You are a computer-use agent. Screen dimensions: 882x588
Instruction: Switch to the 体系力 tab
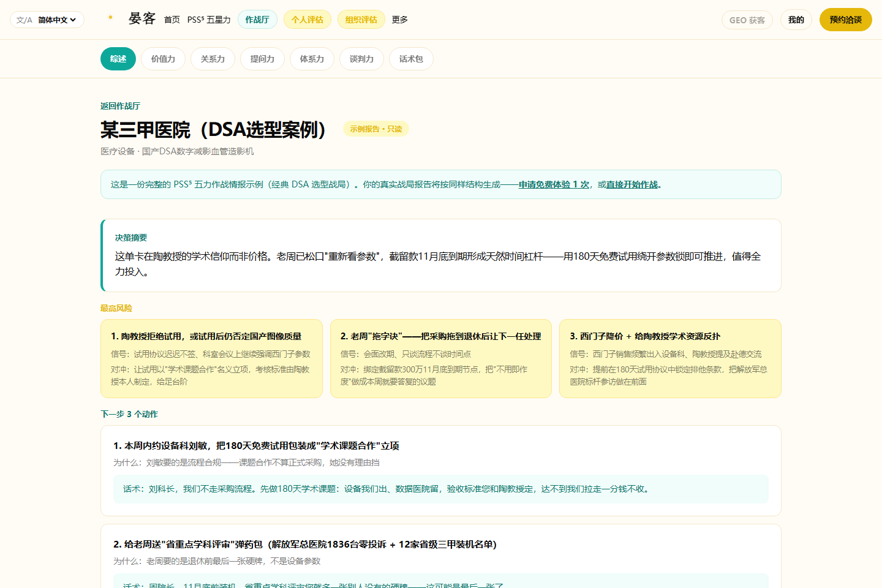click(x=312, y=59)
